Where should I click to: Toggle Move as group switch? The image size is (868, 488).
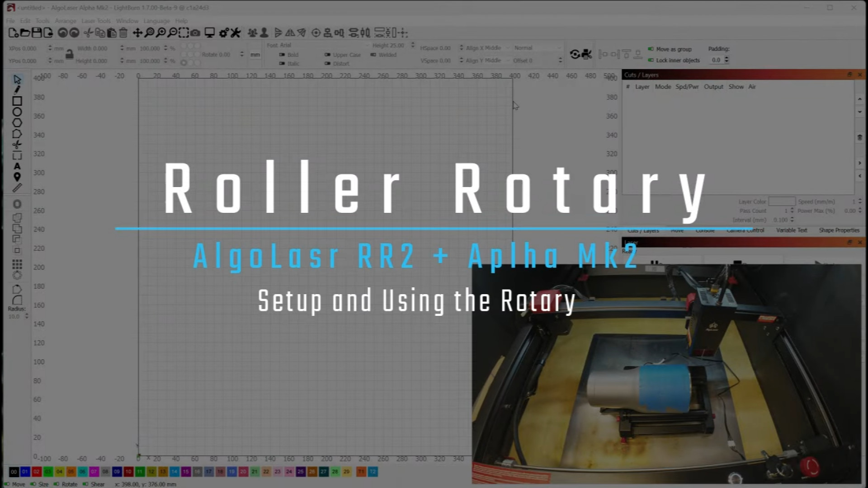pyautogui.click(x=651, y=49)
